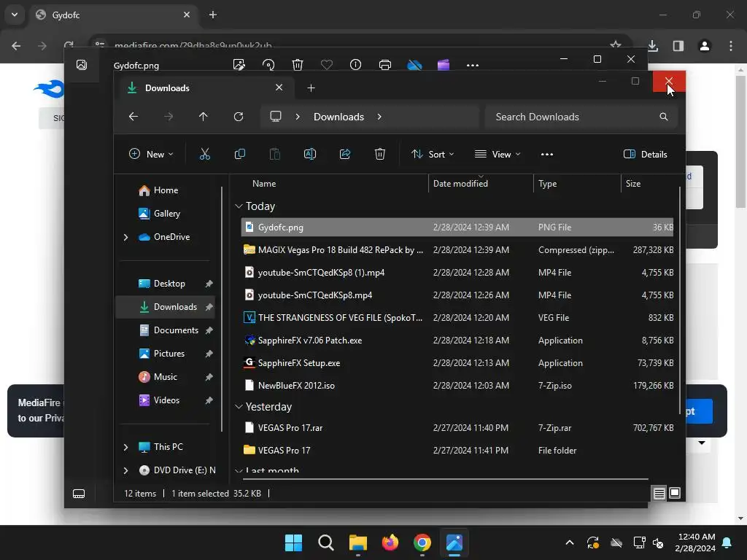Select the Gydofc tab in Chrome
Image resolution: width=747 pixels, height=560 pixels.
[x=113, y=15]
